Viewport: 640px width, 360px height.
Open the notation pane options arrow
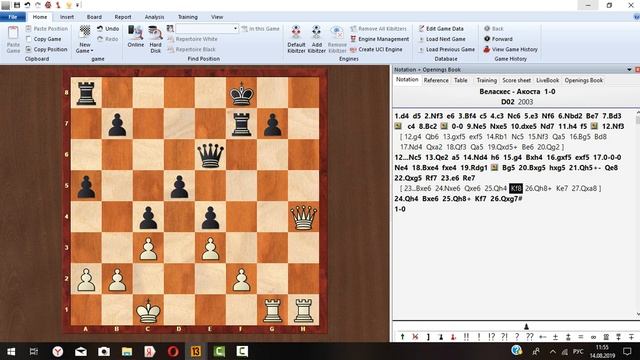(629, 70)
